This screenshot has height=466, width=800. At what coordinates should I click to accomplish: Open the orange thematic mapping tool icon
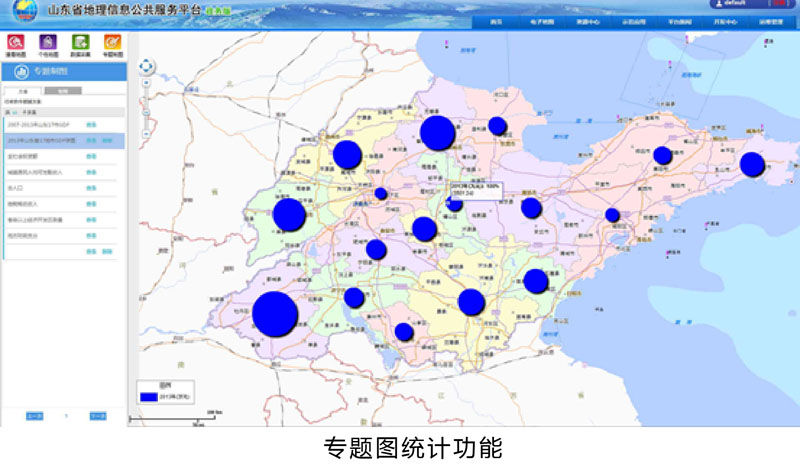click(113, 42)
